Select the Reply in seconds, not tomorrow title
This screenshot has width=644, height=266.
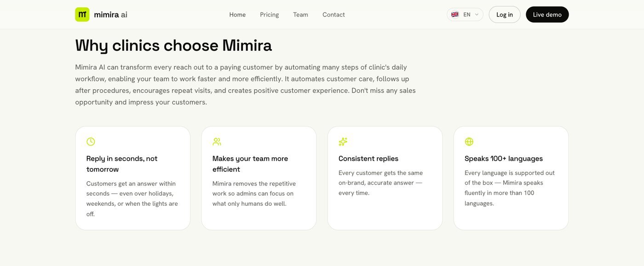tap(122, 164)
